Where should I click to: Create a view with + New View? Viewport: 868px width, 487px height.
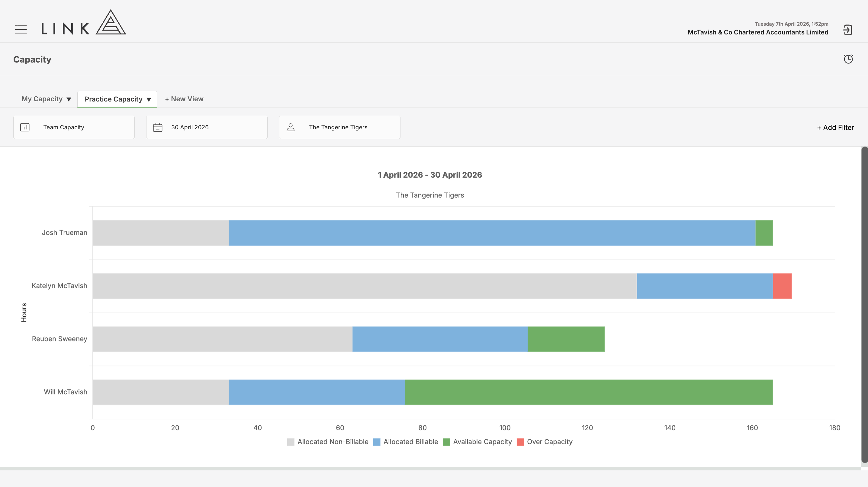(184, 99)
